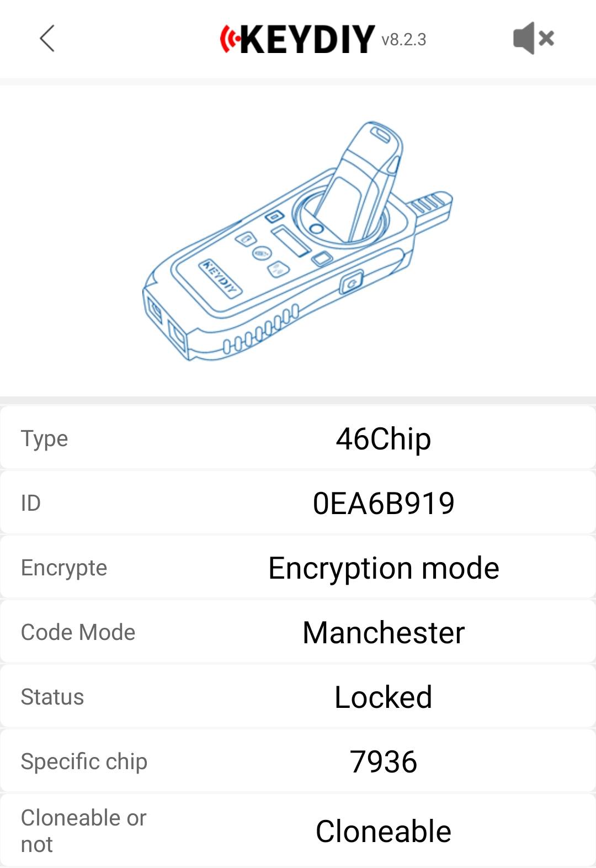Tap the key programmer device illustration

pos(297,241)
